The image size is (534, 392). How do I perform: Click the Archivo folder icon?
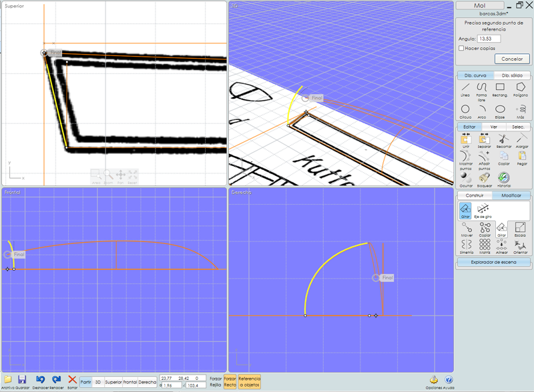(x=7, y=382)
